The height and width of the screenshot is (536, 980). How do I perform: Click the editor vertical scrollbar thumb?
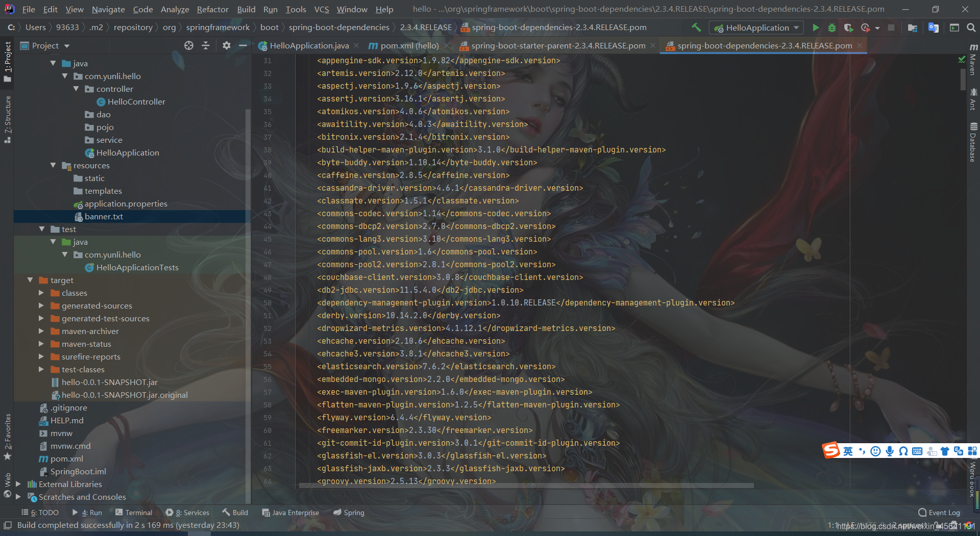coord(963,79)
